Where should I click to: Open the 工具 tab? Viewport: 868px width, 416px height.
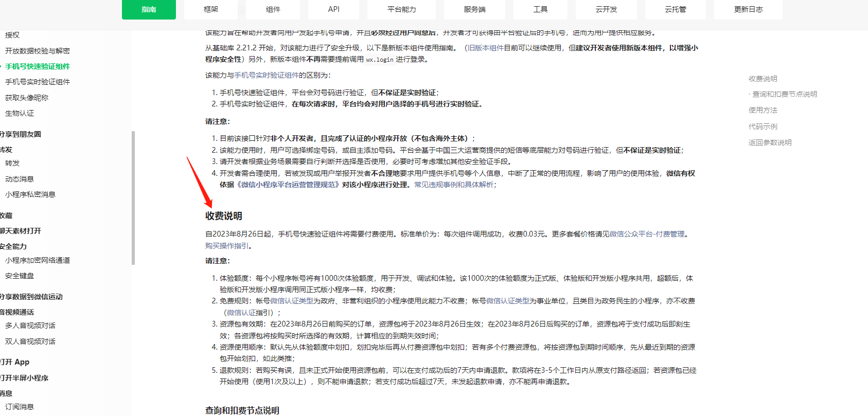(540, 9)
